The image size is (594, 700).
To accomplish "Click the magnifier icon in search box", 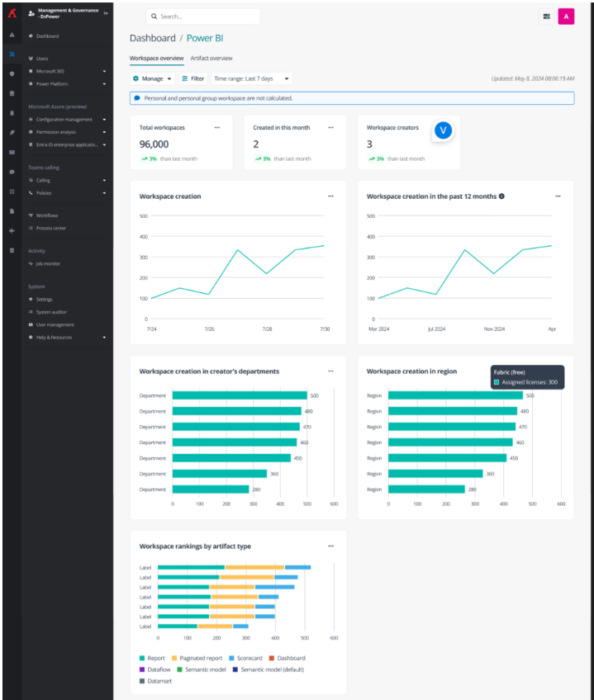I will coord(154,17).
